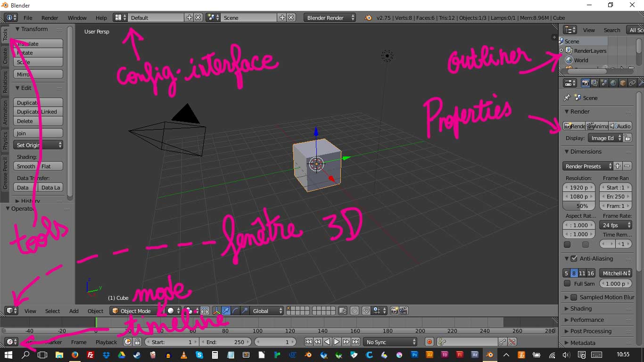Switch to Render Layers properties icon

click(x=594, y=82)
